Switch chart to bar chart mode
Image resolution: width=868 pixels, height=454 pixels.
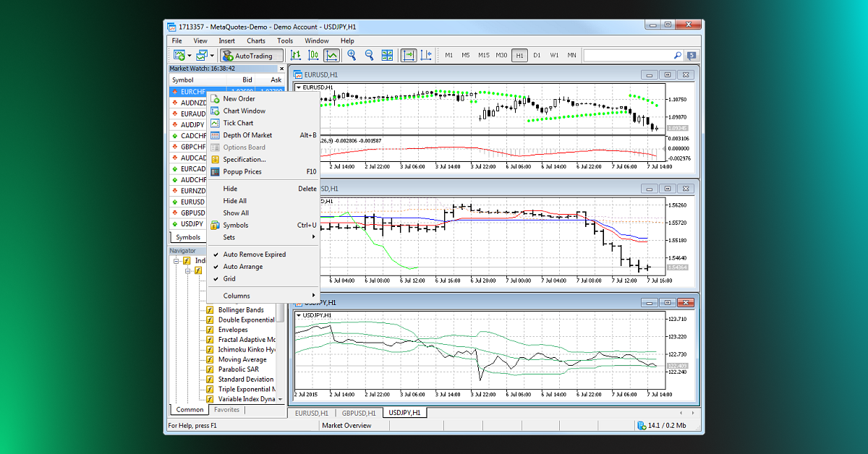(295, 56)
